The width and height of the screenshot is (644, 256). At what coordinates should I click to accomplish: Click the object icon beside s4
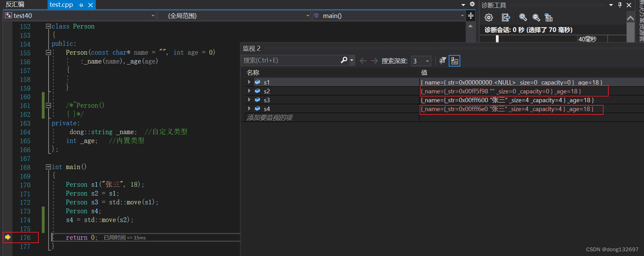point(257,109)
